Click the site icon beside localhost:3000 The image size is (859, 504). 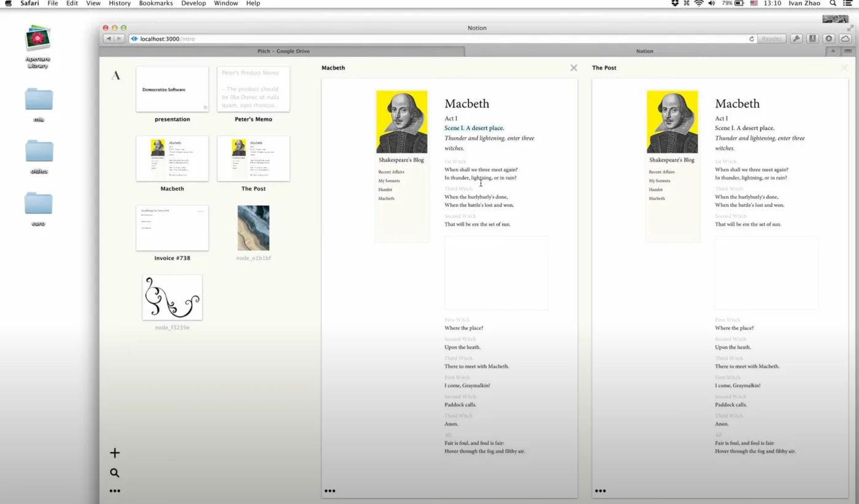coord(134,39)
